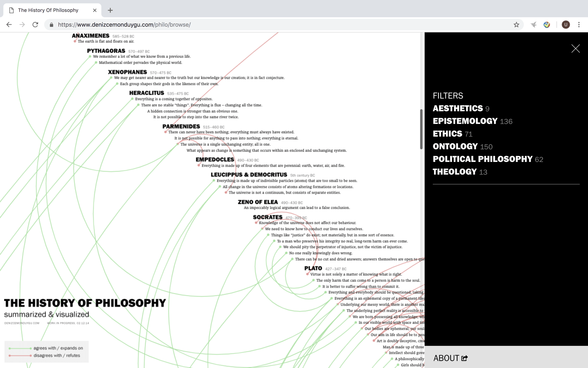Click the ZENO OF ELEA heading
The width and height of the screenshot is (588, 368).
[x=258, y=202]
